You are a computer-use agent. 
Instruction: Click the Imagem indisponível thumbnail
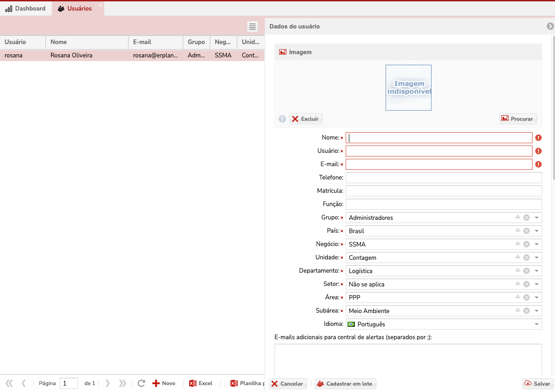coord(409,88)
